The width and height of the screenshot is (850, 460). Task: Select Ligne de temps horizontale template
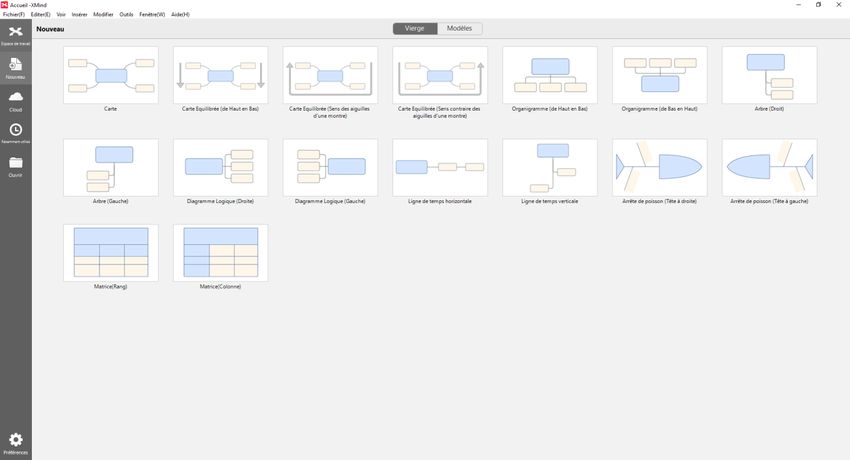[439, 167]
